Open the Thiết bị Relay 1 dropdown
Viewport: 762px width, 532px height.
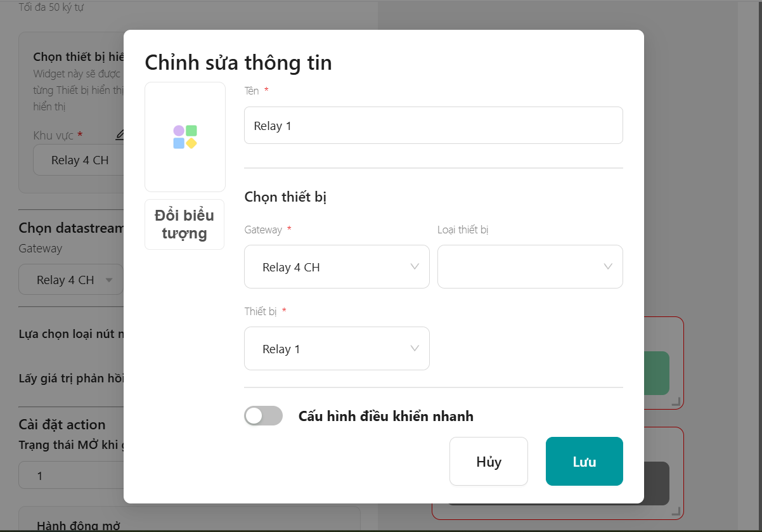click(x=337, y=349)
